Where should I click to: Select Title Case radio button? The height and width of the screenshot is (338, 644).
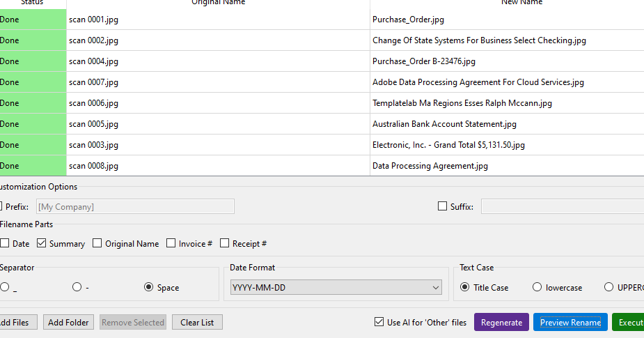pos(465,287)
